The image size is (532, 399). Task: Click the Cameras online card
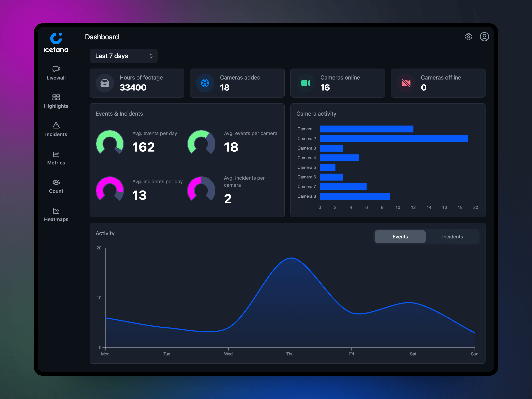[338, 83]
